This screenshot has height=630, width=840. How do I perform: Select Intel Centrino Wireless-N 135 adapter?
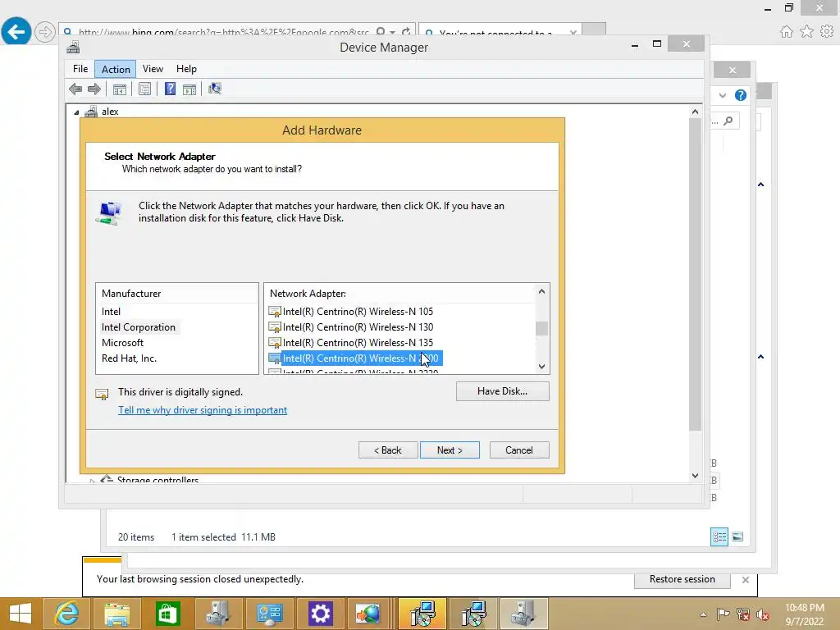(351, 342)
